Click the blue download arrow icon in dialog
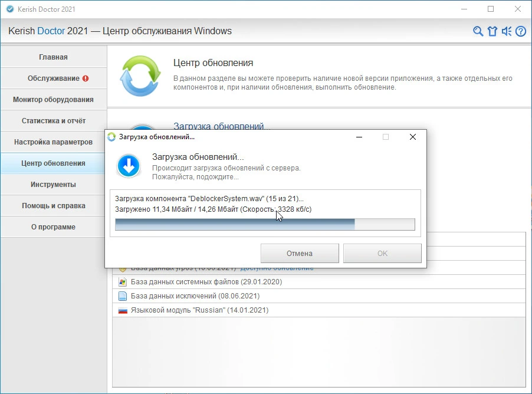Screen dimensions: 532x394 129,166
